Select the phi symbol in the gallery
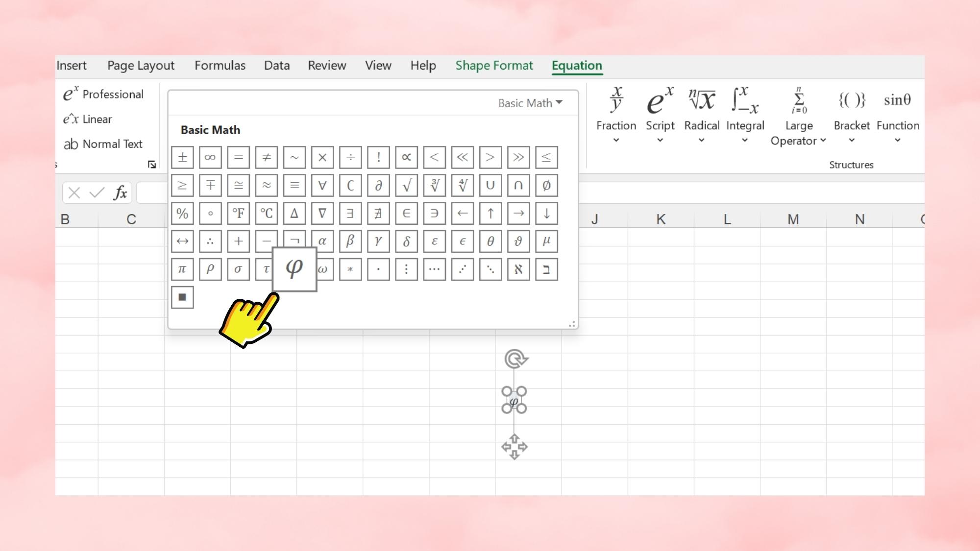 click(294, 269)
